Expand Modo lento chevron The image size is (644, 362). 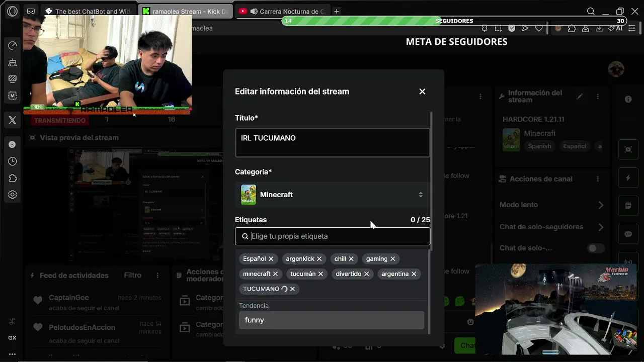[x=601, y=205]
